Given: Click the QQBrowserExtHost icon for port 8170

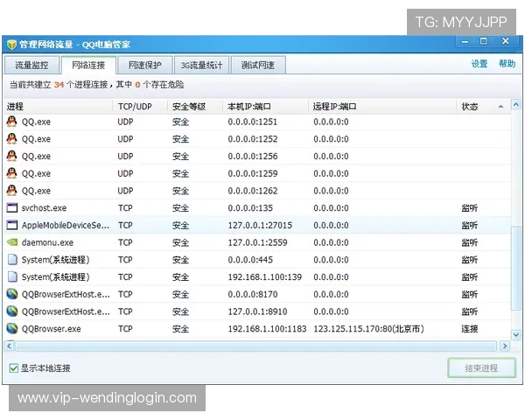Looking at the screenshot, I should (12, 294).
